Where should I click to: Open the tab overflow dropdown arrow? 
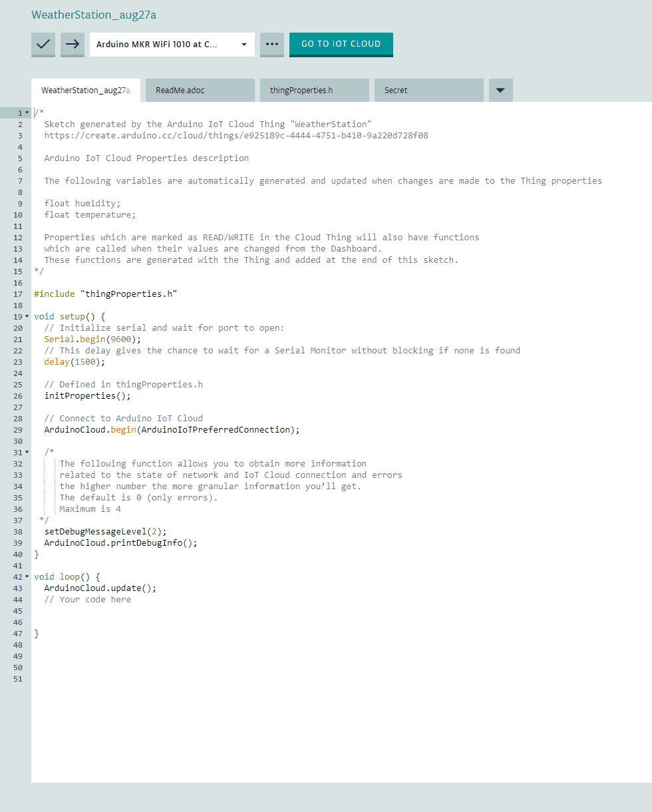(500, 89)
